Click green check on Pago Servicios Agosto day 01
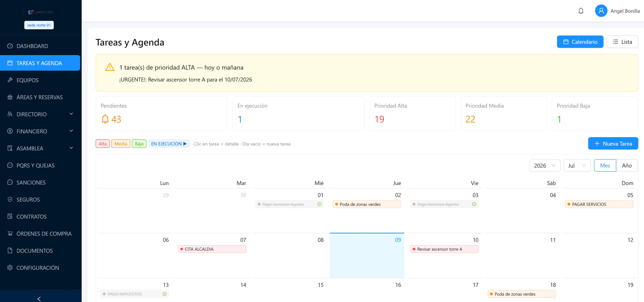Screen dimensions: 644x302 point(319,204)
